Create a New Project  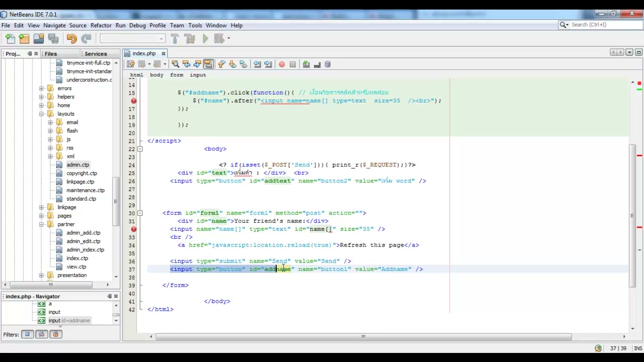pos(24,39)
